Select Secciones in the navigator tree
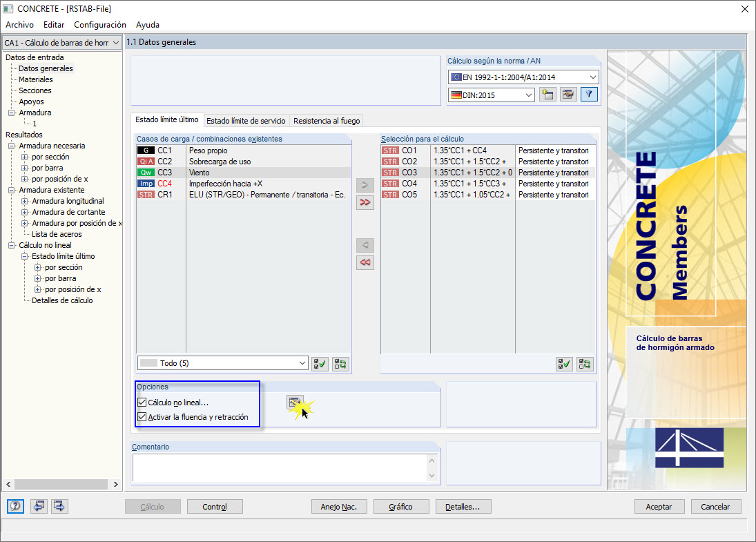 coord(35,90)
